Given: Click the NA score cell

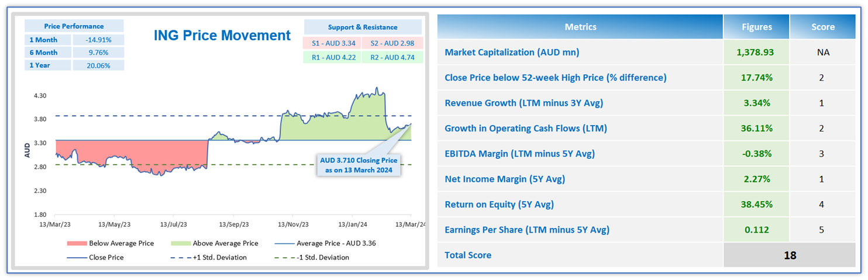Looking at the screenshot, I should pos(822,53).
